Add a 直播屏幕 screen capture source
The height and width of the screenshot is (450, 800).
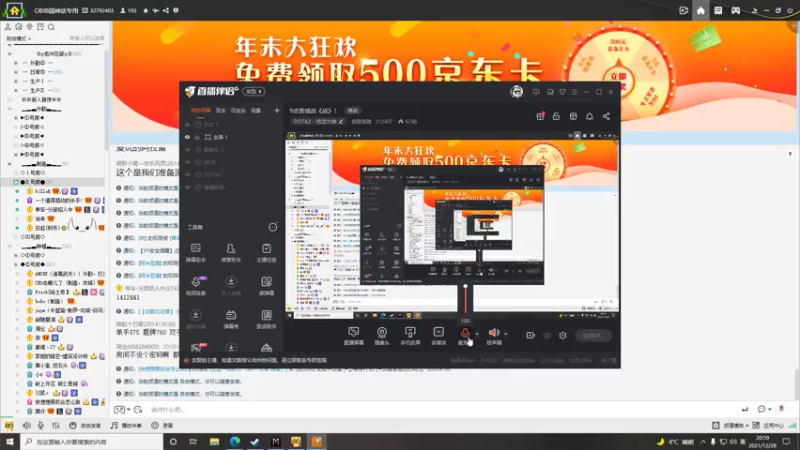354,336
